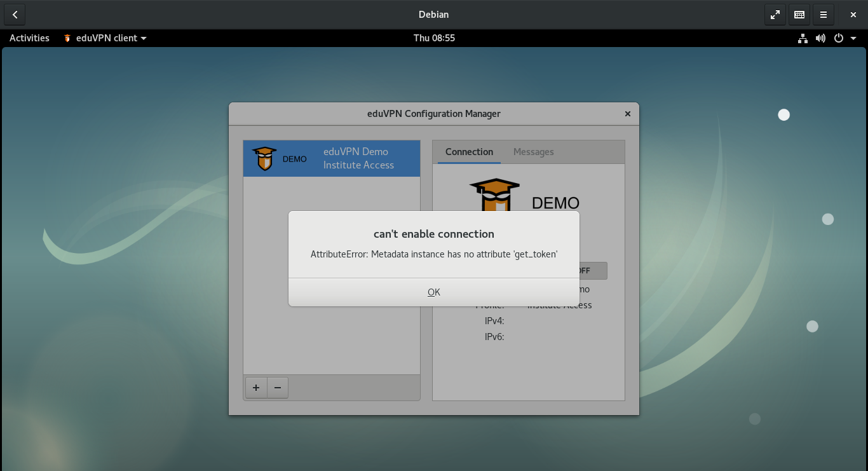Go back with the viewer's back arrow
The width and height of the screenshot is (868, 471).
click(15, 15)
